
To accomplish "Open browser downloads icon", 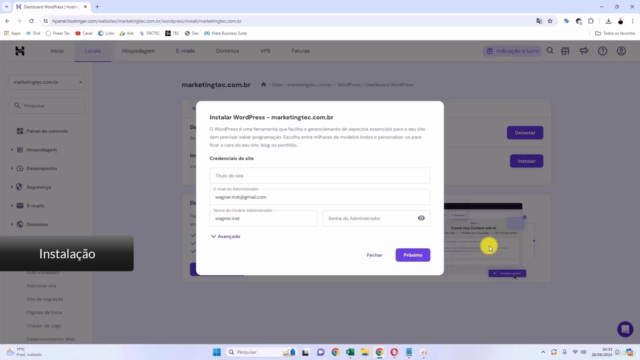I will 608,21.
